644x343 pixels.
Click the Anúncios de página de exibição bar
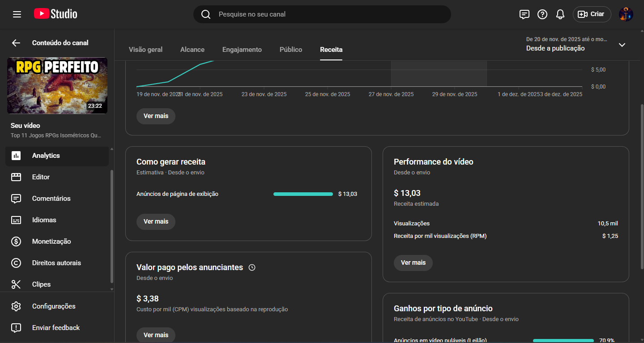(303, 194)
